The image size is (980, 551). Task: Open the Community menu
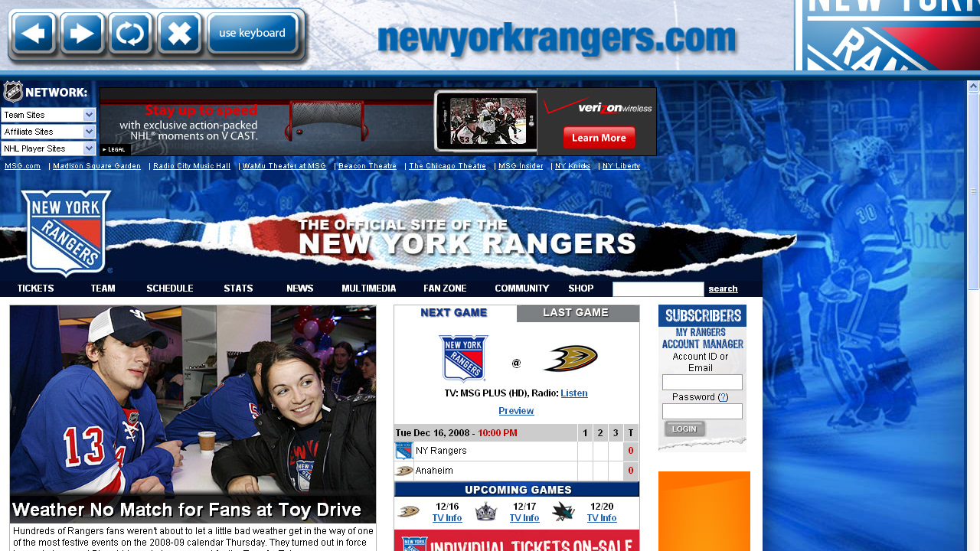coord(522,289)
